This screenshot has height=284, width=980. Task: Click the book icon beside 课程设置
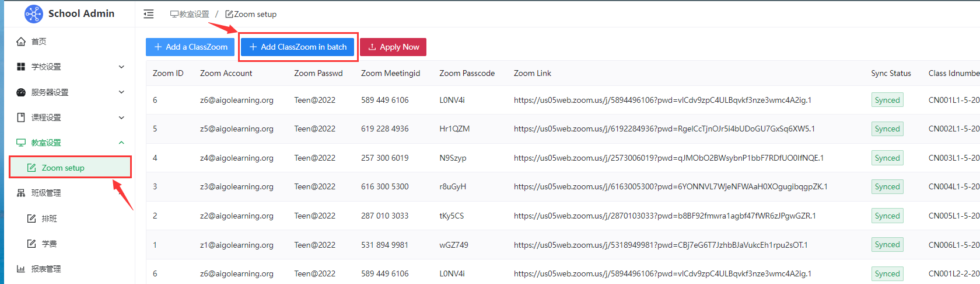click(21, 117)
